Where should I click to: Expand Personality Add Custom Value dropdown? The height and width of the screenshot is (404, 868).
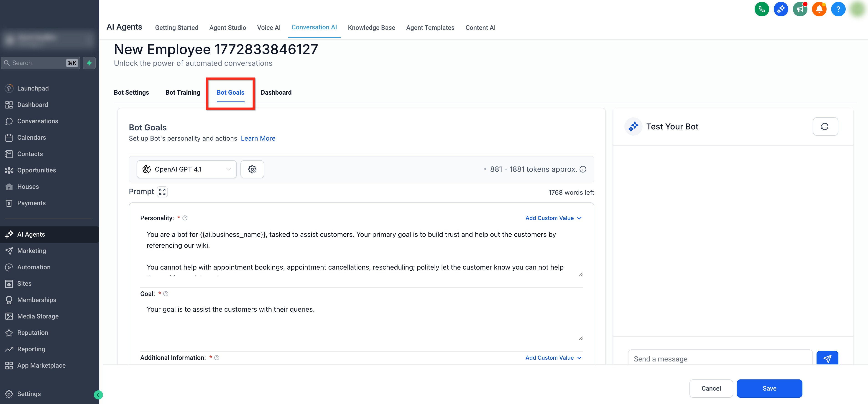pos(553,218)
